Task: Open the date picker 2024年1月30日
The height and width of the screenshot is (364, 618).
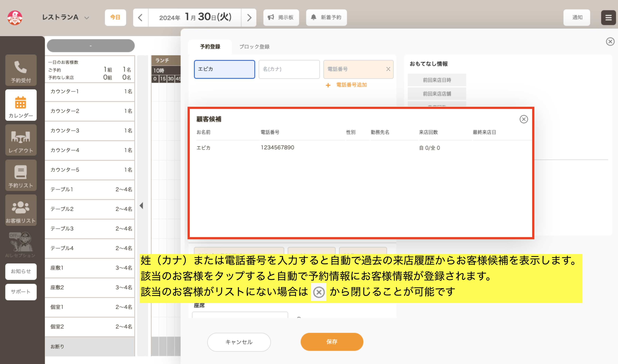Action: (195, 18)
